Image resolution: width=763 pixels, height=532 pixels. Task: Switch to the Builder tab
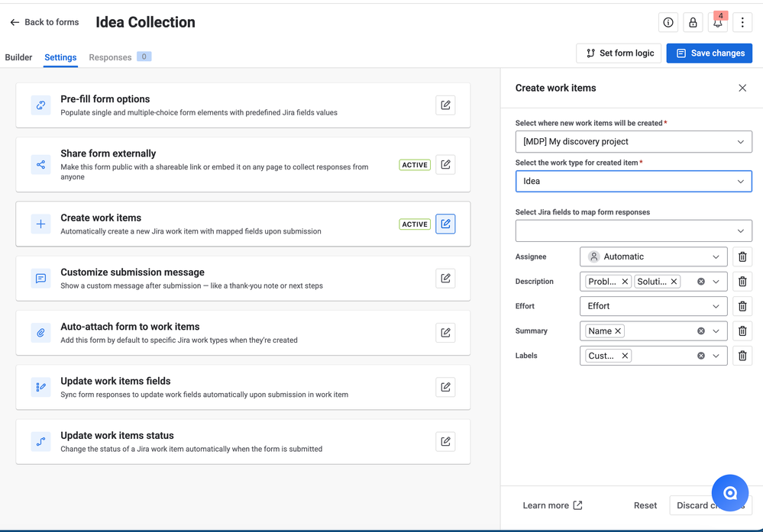19,57
